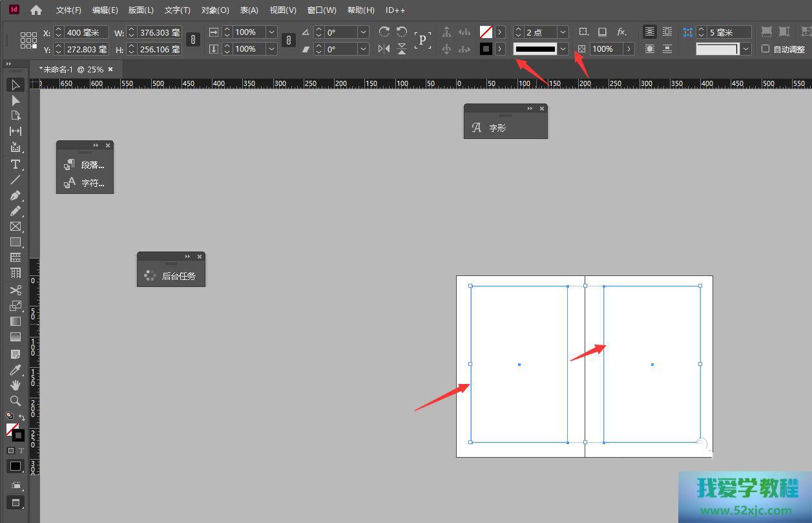Select the Zoom tool magnifier
The image size is (812, 523).
16,401
